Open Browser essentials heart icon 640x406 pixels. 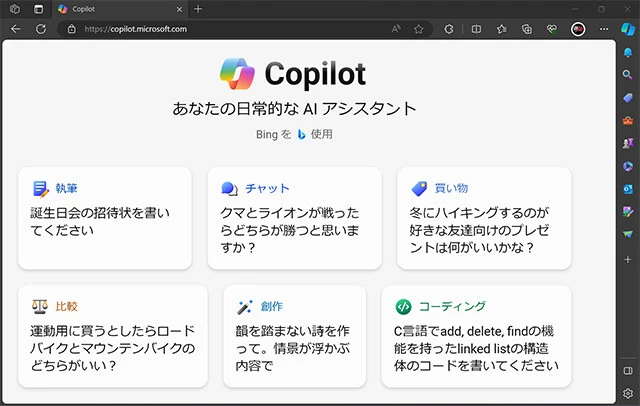(552, 29)
